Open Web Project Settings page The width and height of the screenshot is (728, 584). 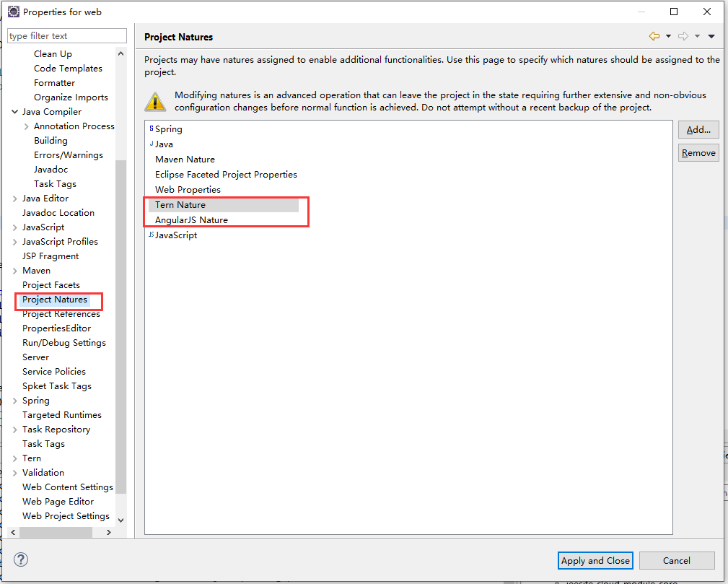(66, 515)
